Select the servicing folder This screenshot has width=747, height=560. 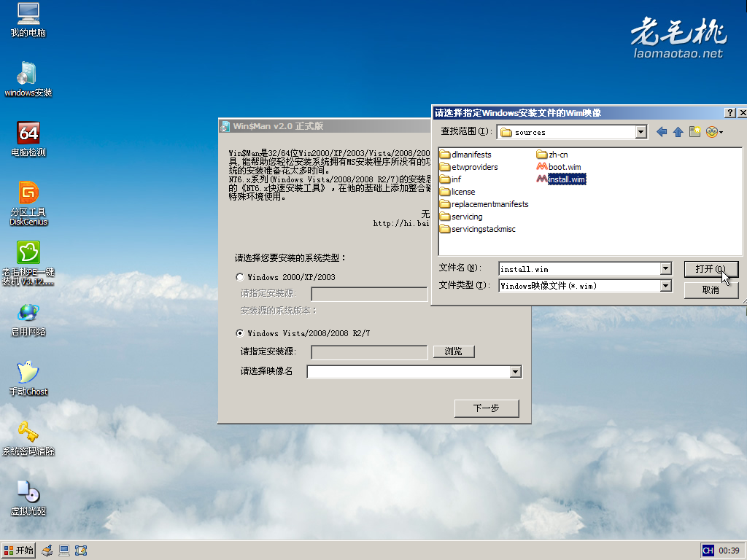click(x=461, y=216)
